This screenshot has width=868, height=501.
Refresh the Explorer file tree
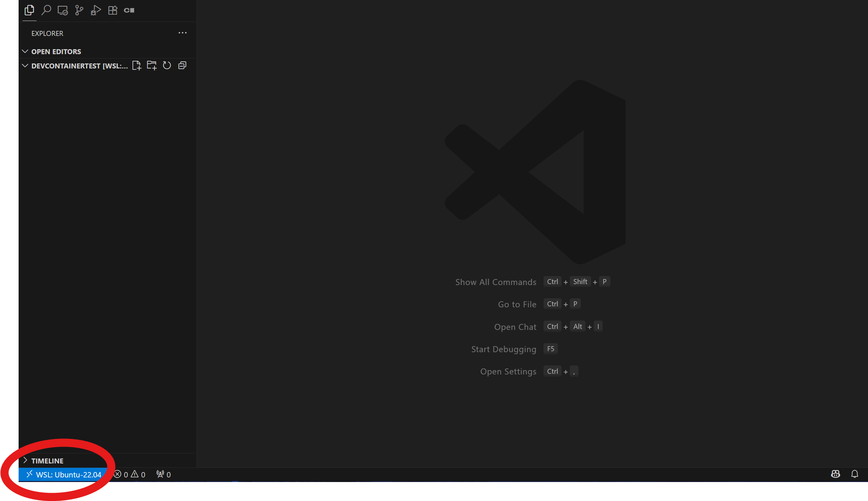[167, 65]
